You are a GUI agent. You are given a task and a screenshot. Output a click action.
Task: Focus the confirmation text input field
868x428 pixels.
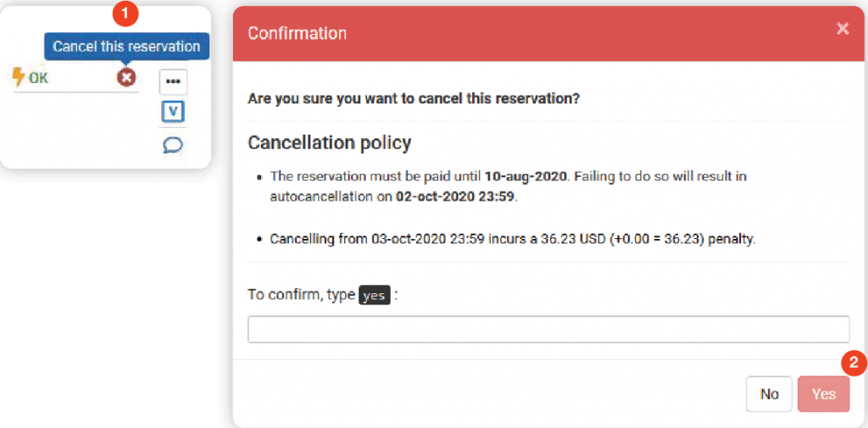548,329
